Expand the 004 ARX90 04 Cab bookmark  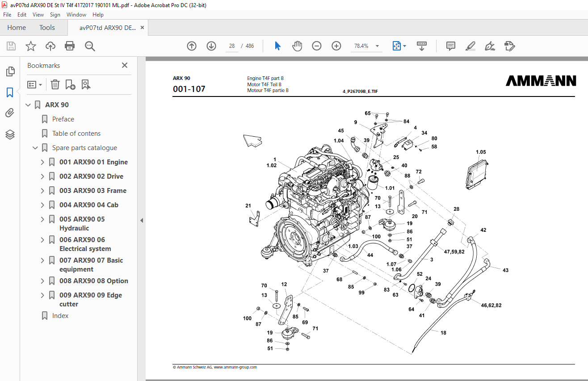click(43, 205)
